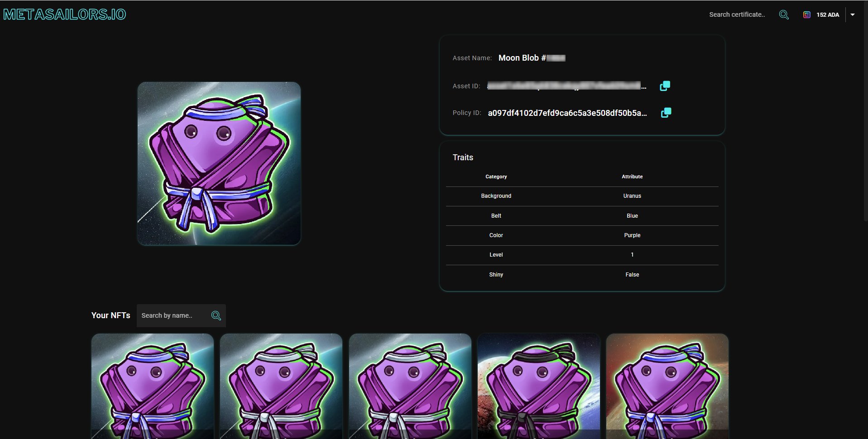Click the Belt category cell
Image resolution: width=868 pixels, height=439 pixels.
pyautogui.click(x=496, y=216)
